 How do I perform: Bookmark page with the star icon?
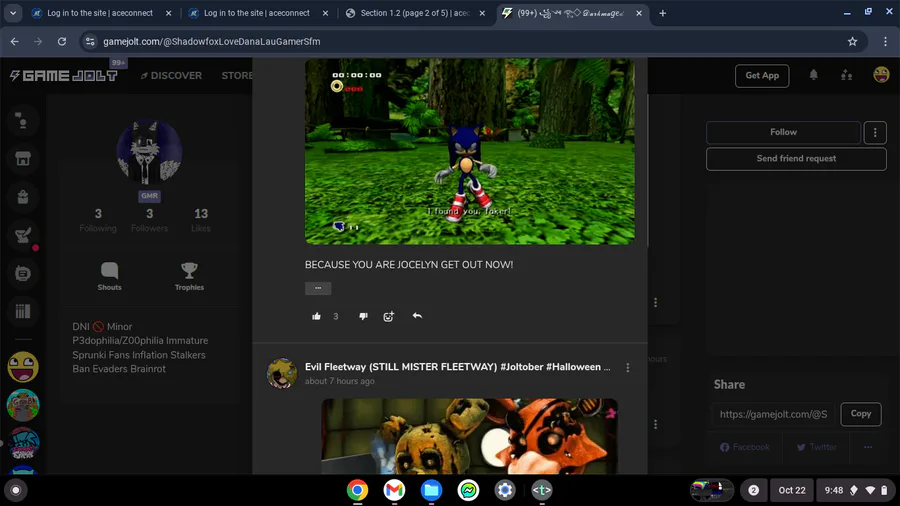tap(852, 41)
